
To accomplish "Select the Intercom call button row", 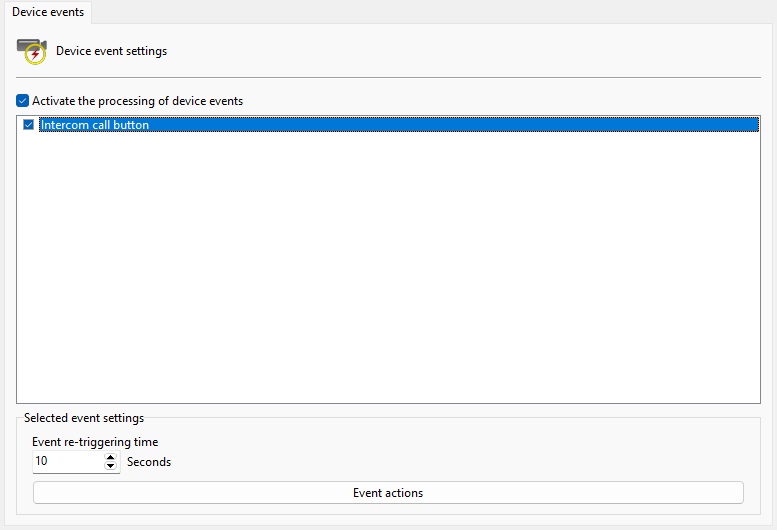I will (398, 125).
